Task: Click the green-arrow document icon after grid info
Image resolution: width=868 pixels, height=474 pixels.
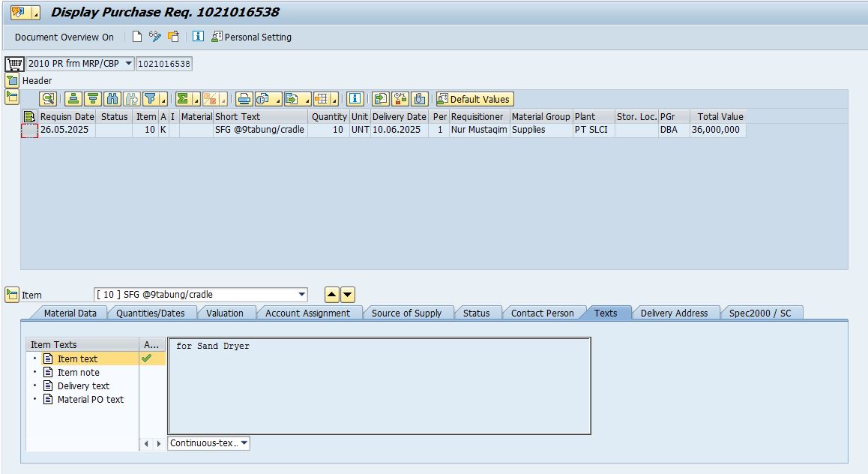Action: tap(380, 99)
